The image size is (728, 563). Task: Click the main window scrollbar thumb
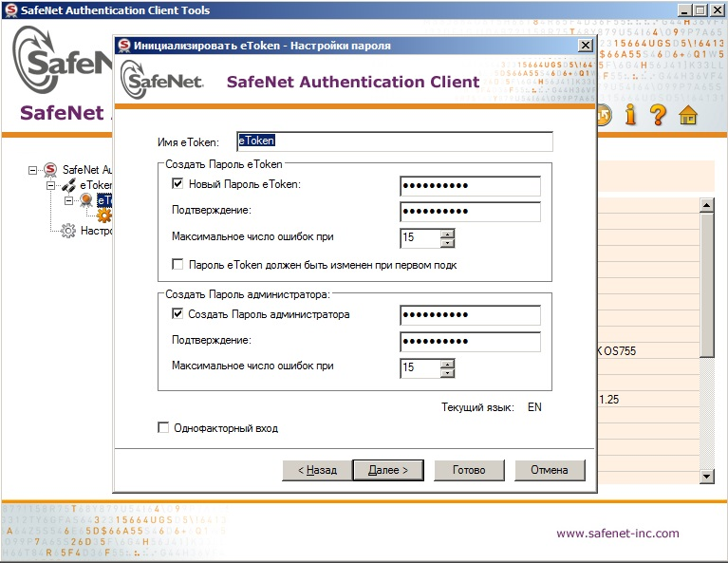706,285
